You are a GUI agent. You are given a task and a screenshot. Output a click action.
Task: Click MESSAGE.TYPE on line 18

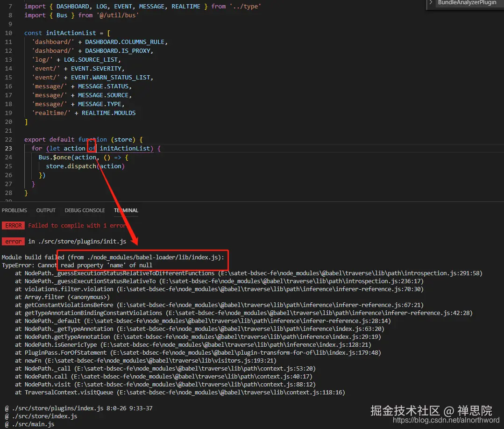point(99,104)
